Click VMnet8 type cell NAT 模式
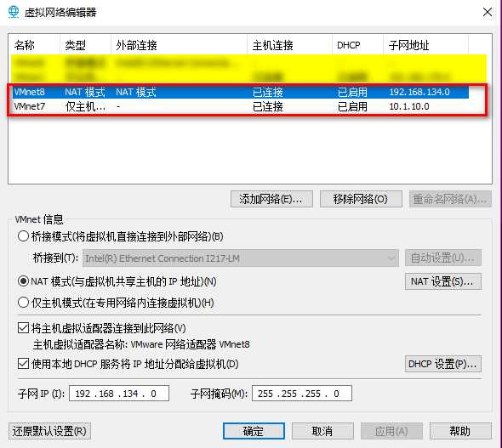 pos(85,92)
